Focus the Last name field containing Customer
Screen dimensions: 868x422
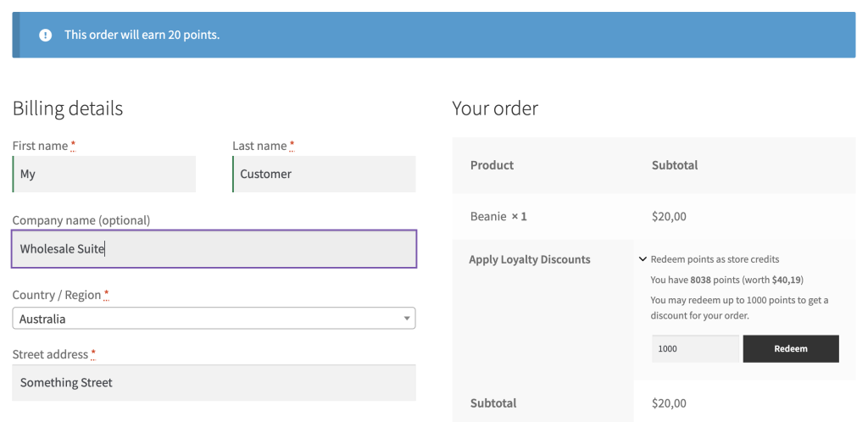pos(324,174)
